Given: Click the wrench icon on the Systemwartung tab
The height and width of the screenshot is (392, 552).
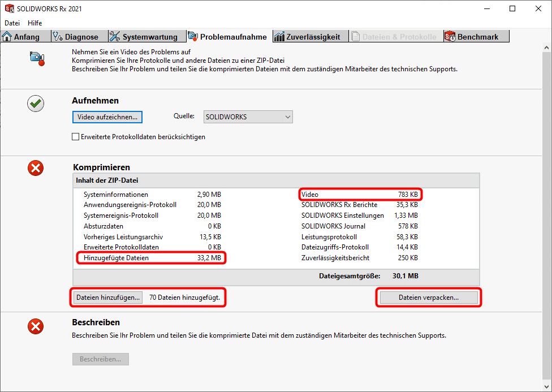Looking at the screenshot, I should (114, 37).
